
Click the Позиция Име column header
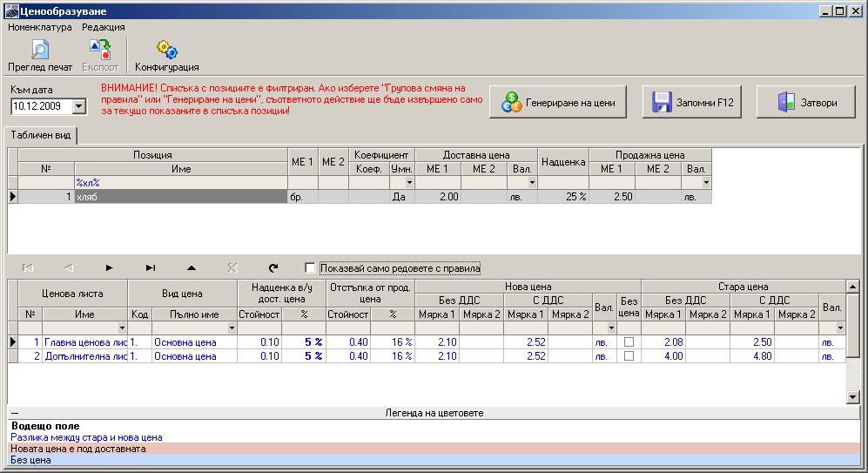[180, 169]
